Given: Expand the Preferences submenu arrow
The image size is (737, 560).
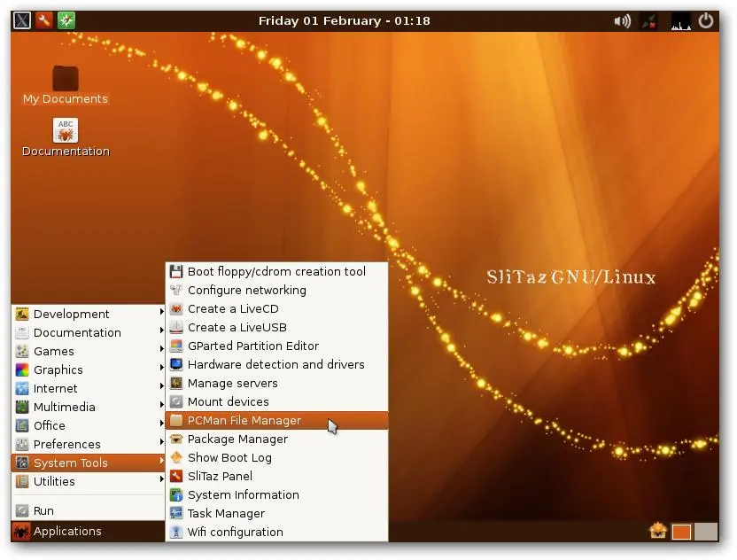Looking at the screenshot, I should (161, 441).
